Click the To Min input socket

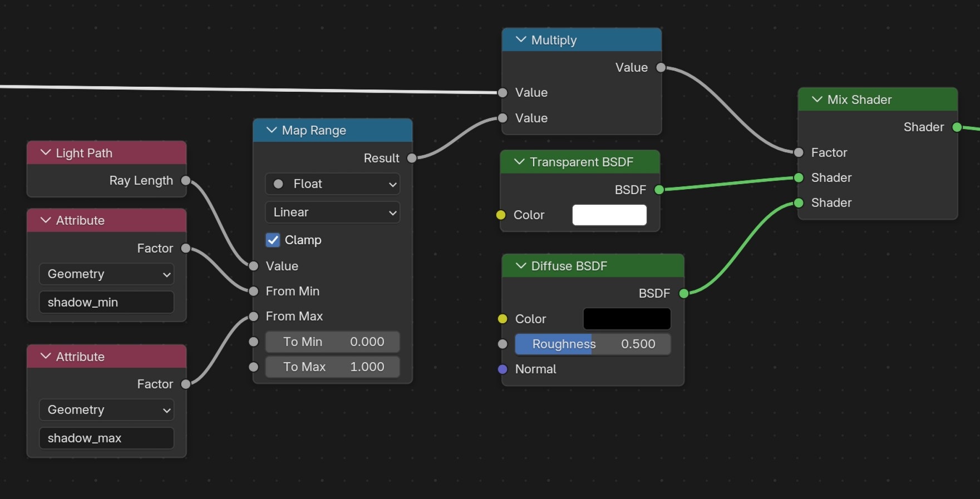[x=253, y=342]
